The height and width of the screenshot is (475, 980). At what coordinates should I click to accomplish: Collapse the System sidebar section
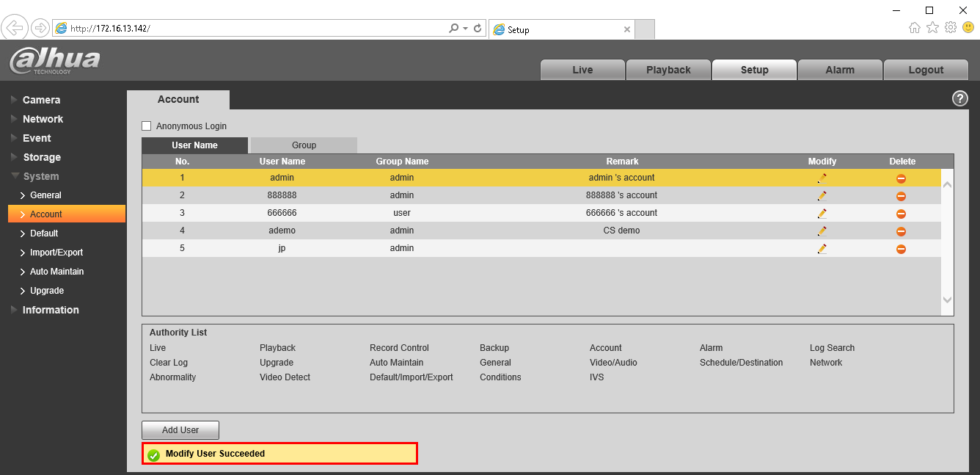[x=40, y=176]
